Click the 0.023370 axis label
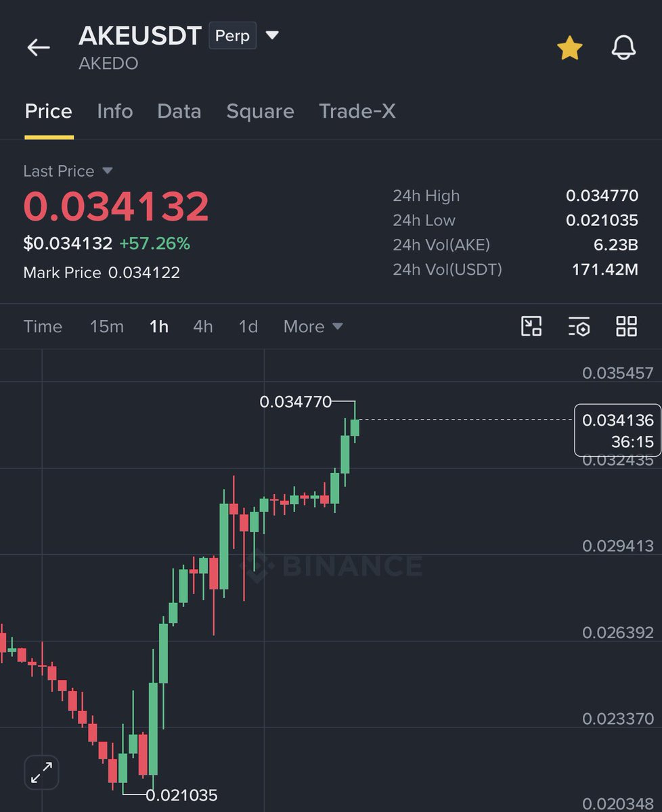Image resolution: width=662 pixels, height=812 pixels. (618, 719)
